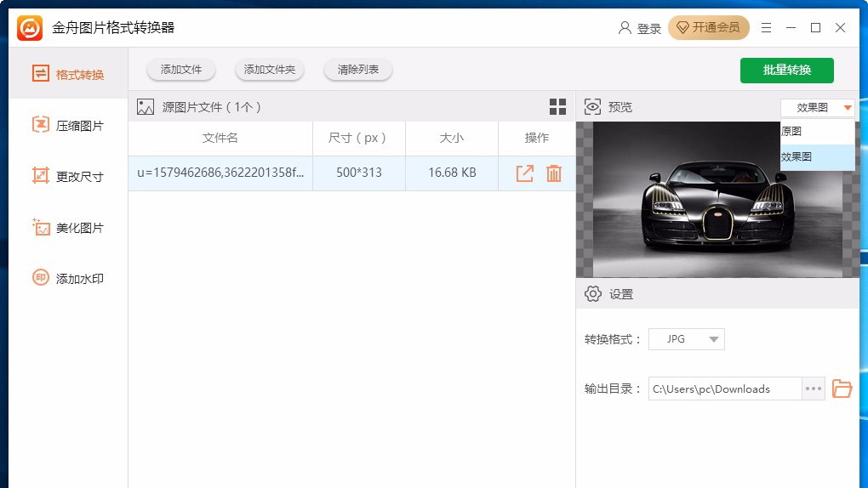Click the 尺寸 (px) column header
The height and width of the screenshot is (488, 868).
[x=357, y=138]
